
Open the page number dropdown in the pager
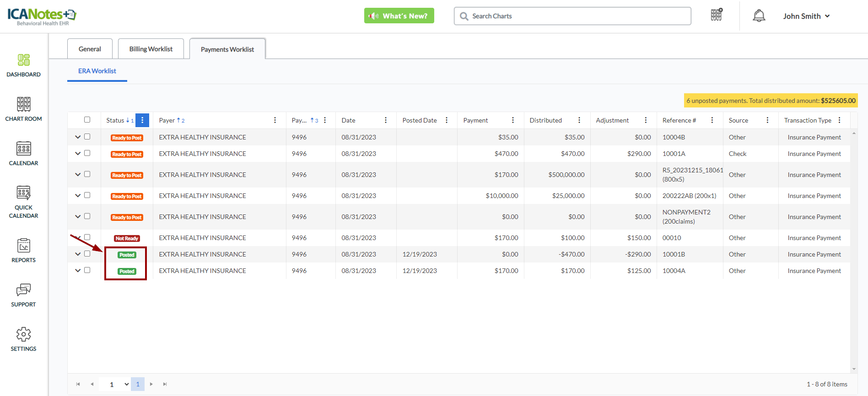(119, 385)
